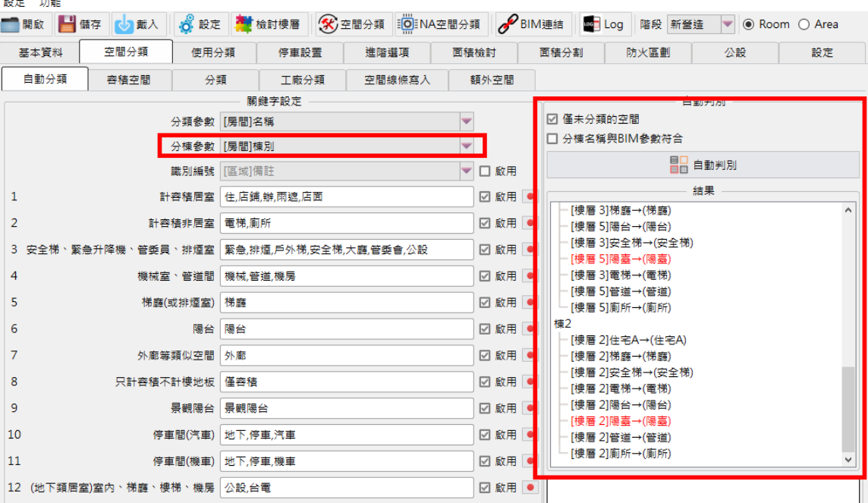Image resolution: width=868 pixels, height=503 pixels.
Task: Click the 檢討樓層 puzzle icon
Action: pos(243,24)
